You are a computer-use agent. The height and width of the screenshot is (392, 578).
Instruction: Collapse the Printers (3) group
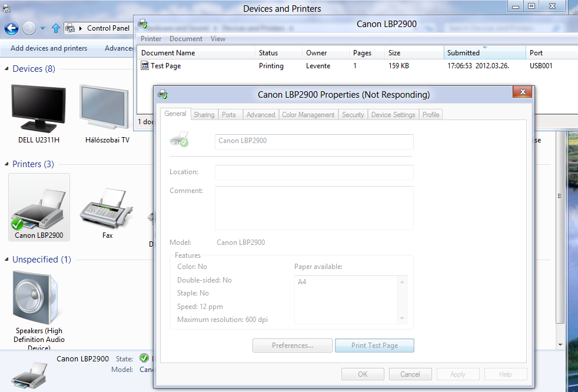click(x=6, y=164)
